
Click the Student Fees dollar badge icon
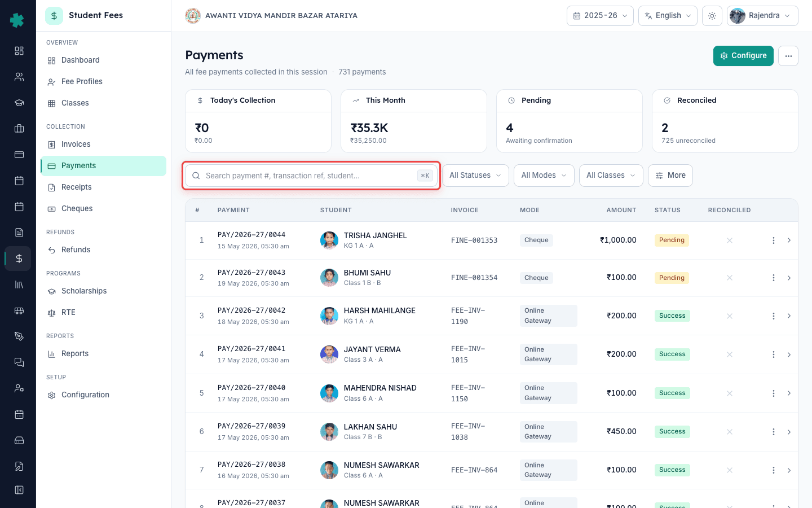pos(54,16)
